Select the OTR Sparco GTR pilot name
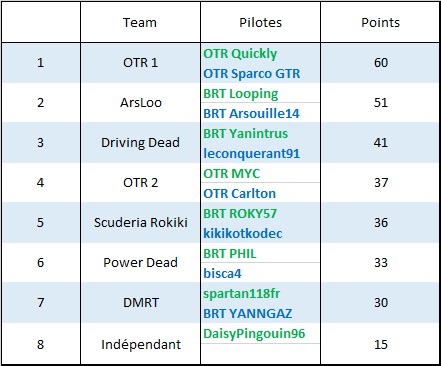 (x=252, y=74)
